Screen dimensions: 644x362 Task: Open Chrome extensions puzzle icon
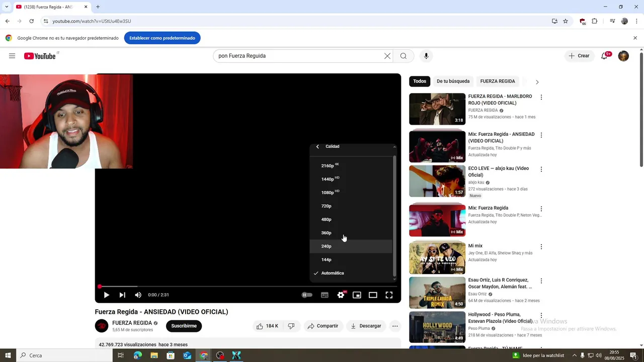pos(594,21)
